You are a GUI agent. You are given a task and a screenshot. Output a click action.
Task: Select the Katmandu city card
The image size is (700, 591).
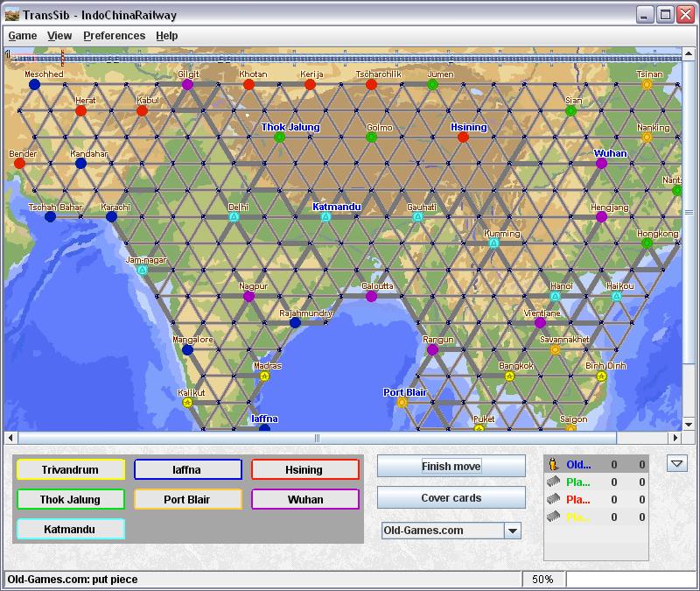pyautogui.click(x=71, y=530)
